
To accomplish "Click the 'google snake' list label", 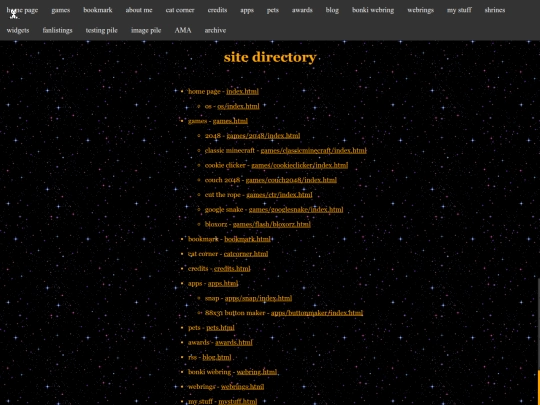I will [x=224, y=209].
